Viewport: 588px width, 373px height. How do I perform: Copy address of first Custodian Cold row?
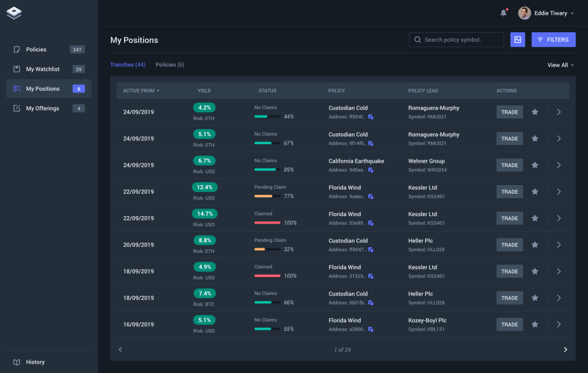coord(371,117)
